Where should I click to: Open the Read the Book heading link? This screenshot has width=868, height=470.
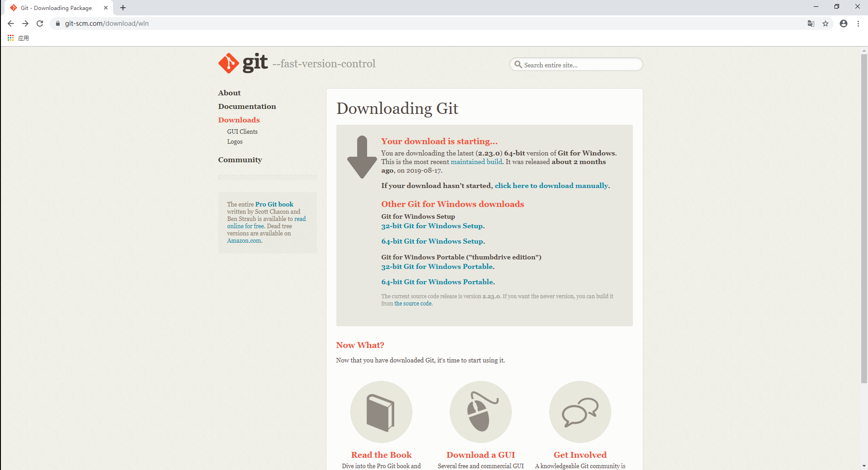[x=381, y=455]
